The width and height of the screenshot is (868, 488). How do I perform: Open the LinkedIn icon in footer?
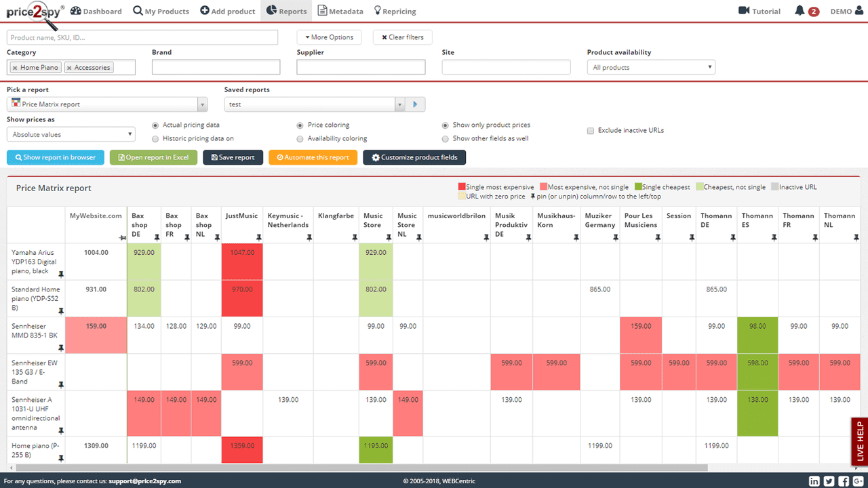pyautogui.click(x=814, y=481)
